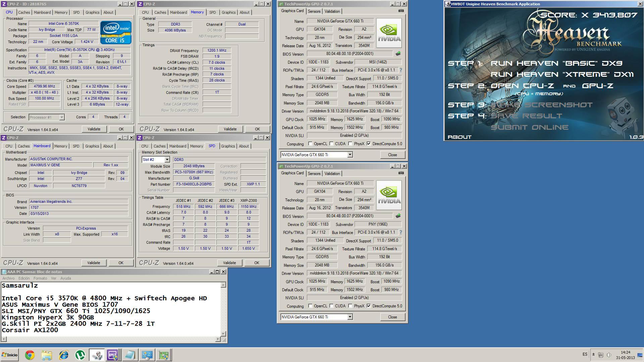The height and width of the screenshot is (362, 644).
Task: Open Ayuda menu in Notepad
Action: [65, 278]
